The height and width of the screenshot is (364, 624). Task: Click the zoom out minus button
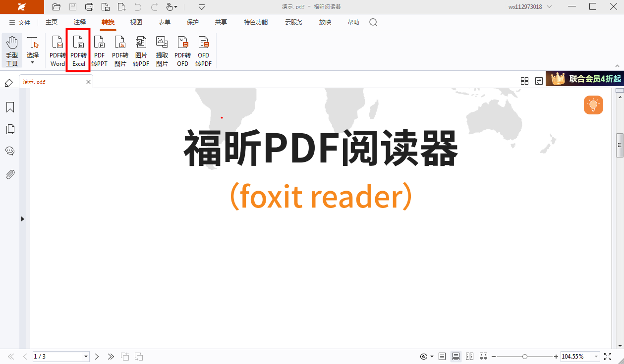[x=494, y=357]
